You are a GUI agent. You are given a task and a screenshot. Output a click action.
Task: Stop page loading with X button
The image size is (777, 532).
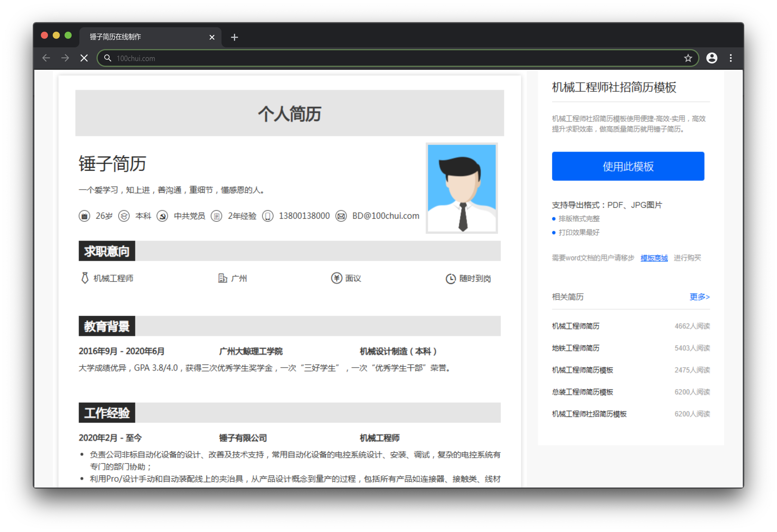[84, 58]
